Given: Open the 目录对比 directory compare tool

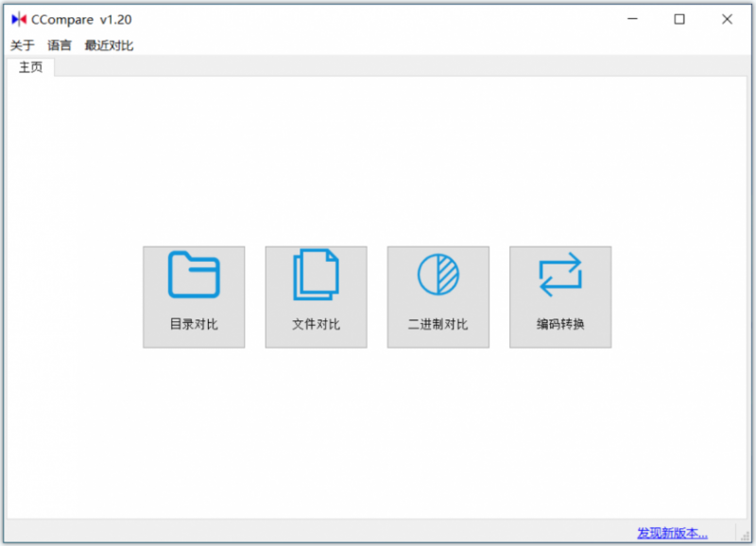Looking at the screenshot, I should pos(194,297).
